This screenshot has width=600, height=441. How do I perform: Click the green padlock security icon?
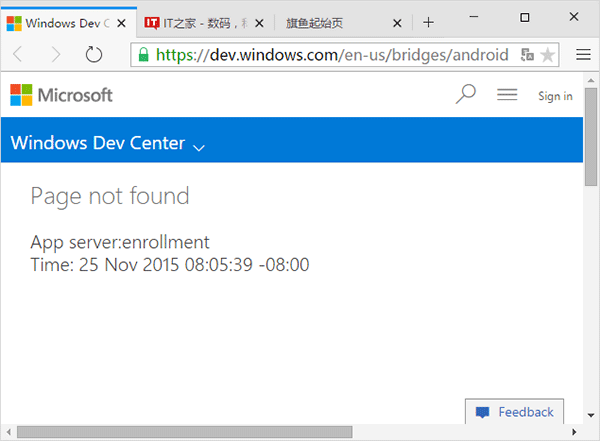pos(144,55)
